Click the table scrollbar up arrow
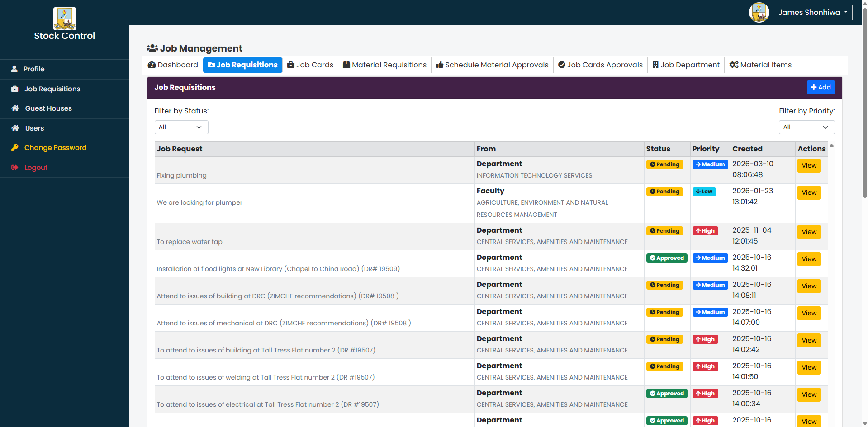 click(832, 145)
